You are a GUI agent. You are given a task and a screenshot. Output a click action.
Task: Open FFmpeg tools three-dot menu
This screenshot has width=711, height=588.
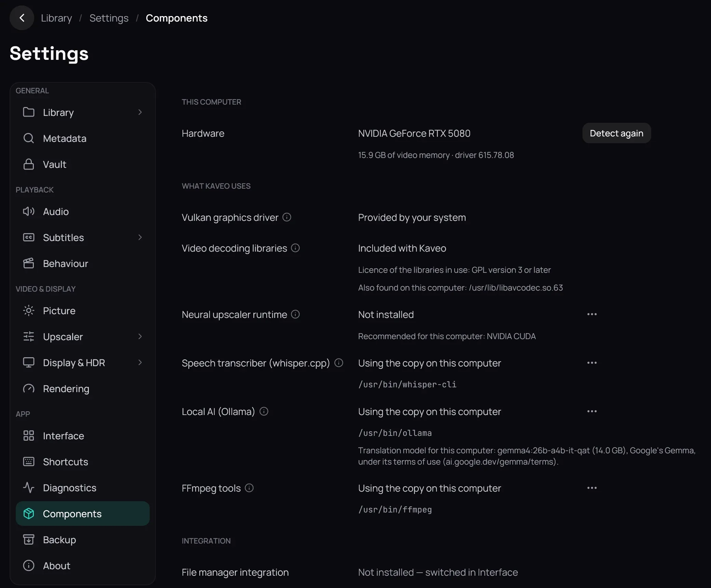click(x=592, y=488)
